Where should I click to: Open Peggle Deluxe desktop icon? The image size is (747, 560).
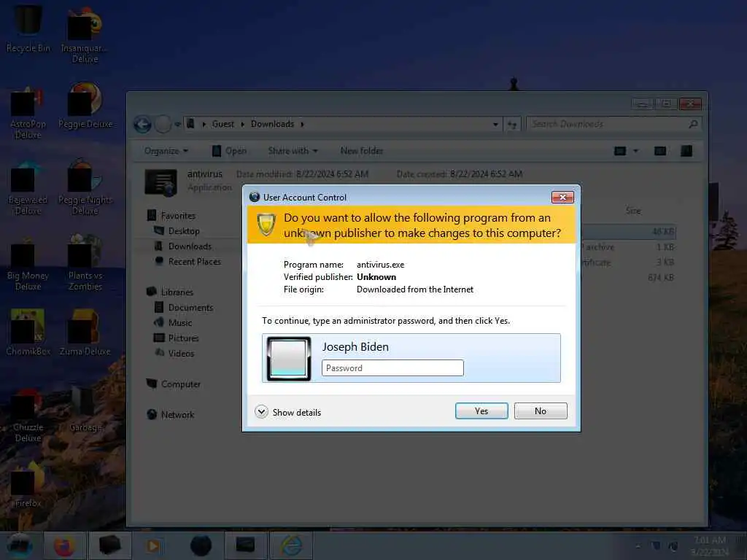tap(85, 106)
